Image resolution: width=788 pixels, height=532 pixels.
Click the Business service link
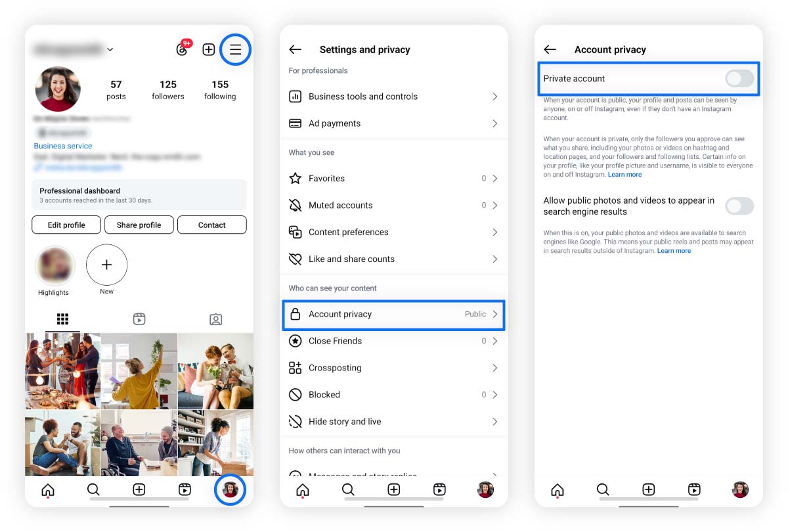pyautogui.click(x=63, y=146)
